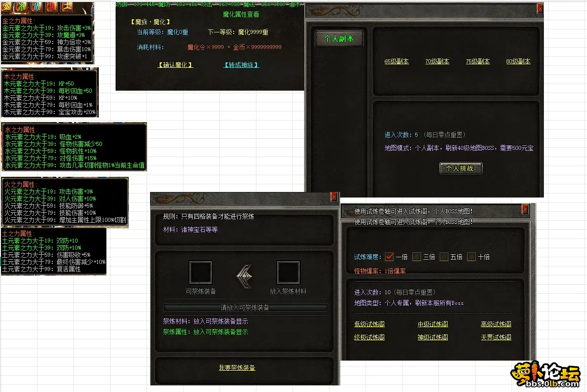Click the 魔化属性查看 title text
Image resolution: width=587 pixels, height=392 pixels.
pyautogui.click(x=241, y=14)
